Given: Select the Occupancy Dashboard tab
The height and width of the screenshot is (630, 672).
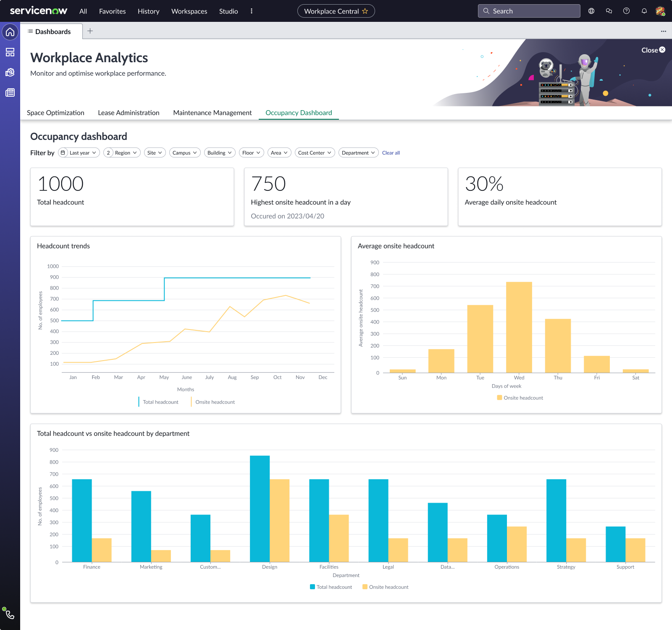Looking at the screenshot, I should tap(299, 113).
